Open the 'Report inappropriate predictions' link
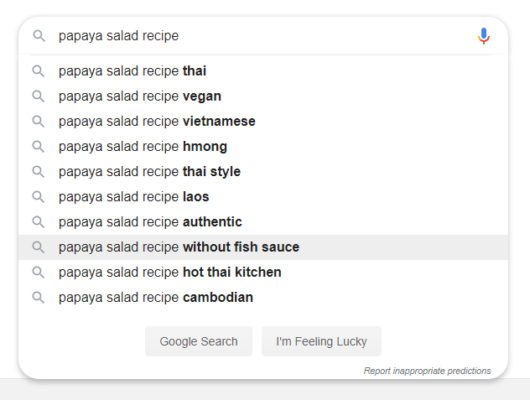The width and height of the screenshot is (530, 400). pos(427,371)
